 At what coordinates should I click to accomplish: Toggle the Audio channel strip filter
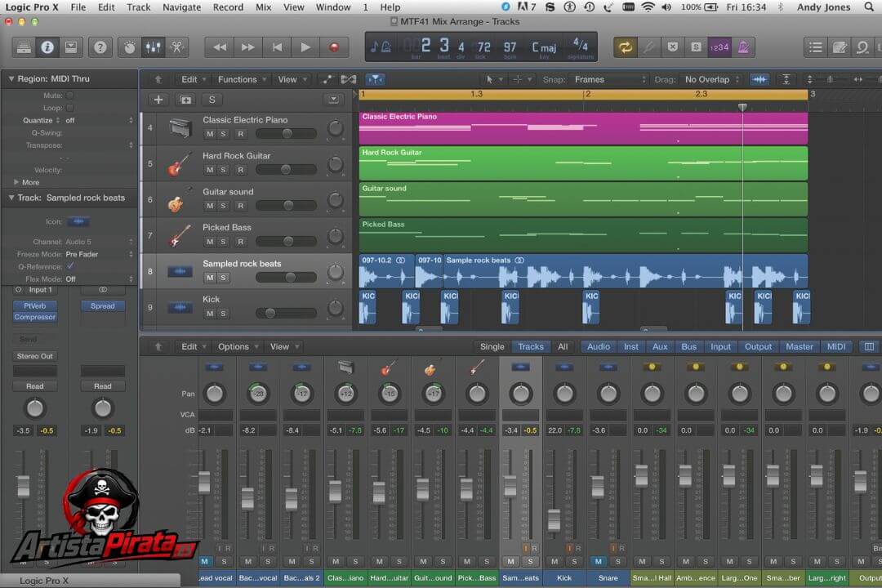[x=599, y=346]
